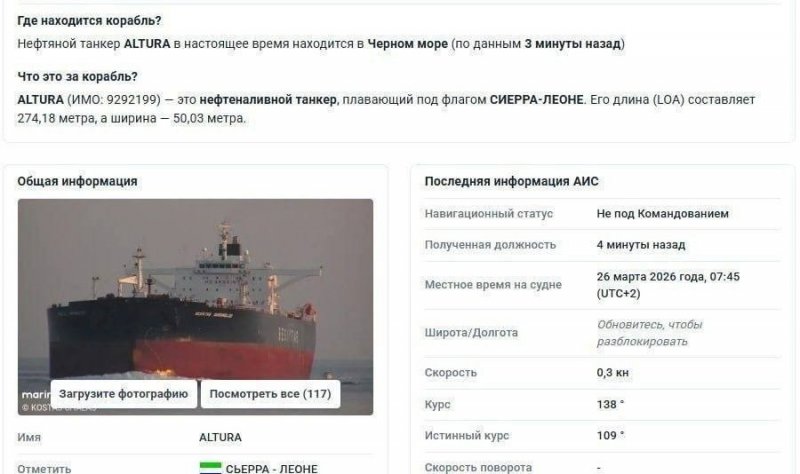800x474 pixels.
Task: Click the 'Общая информация' section header
Action: pos(77,181)
